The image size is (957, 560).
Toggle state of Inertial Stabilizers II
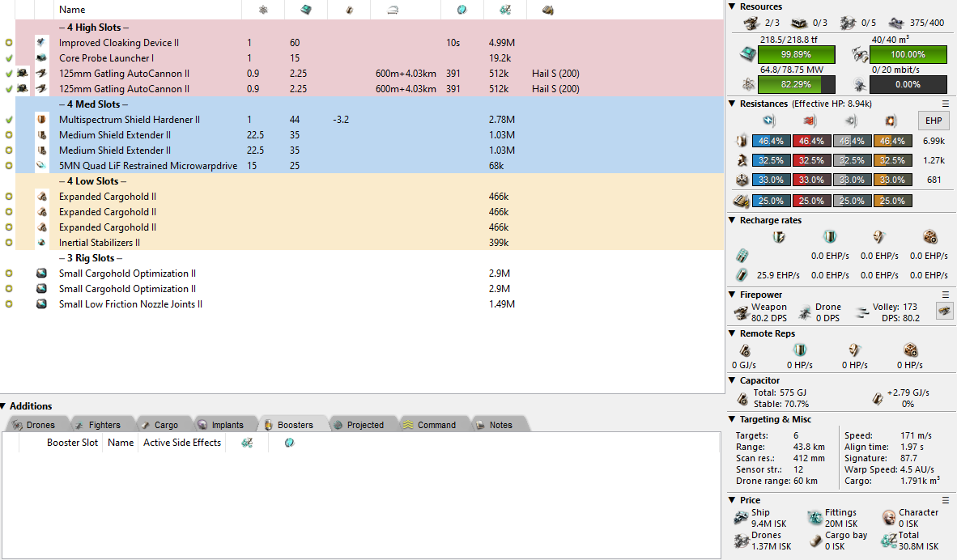9,242
